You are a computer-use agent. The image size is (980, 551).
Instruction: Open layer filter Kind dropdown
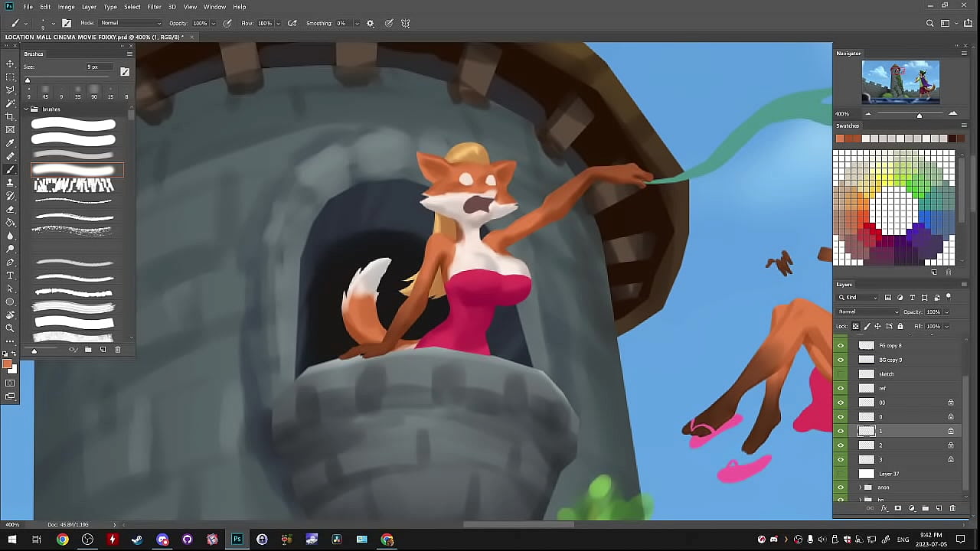(858, 298)
